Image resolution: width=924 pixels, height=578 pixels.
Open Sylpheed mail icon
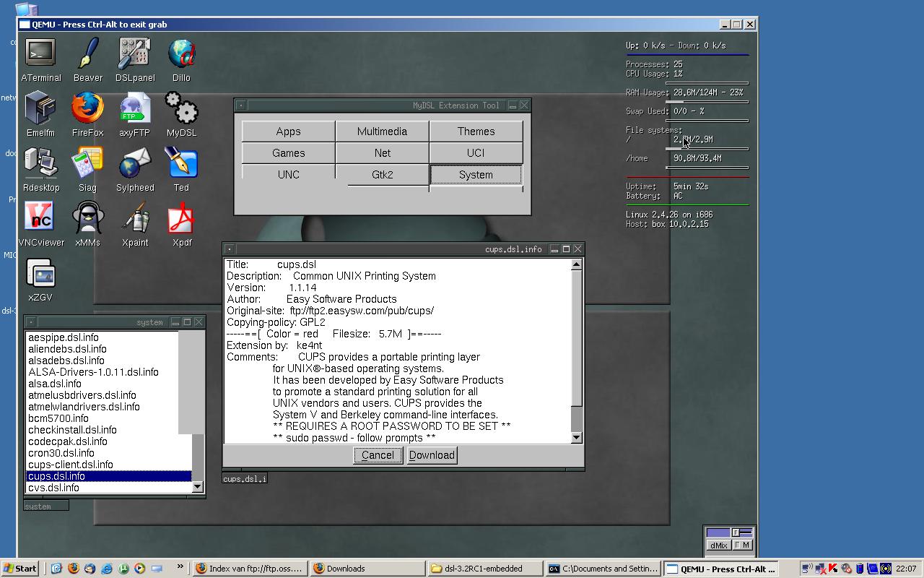click(x=135, y=163)
